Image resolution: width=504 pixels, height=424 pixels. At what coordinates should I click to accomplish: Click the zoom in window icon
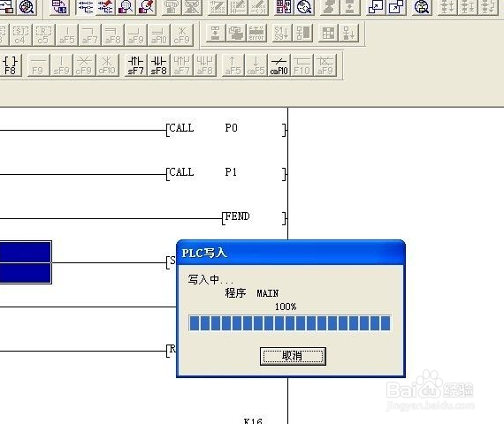tap(395, 7)
